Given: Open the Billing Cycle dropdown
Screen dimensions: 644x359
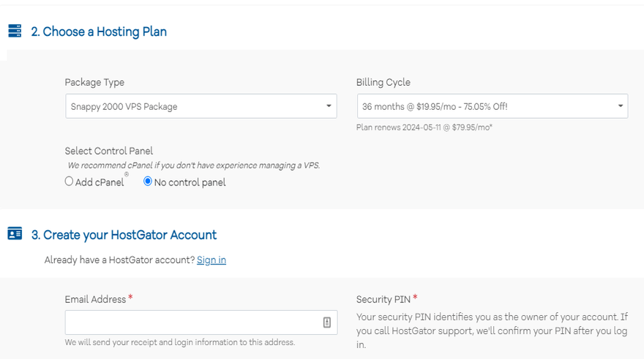Looking at the screenshot, I should click(493, 106).
